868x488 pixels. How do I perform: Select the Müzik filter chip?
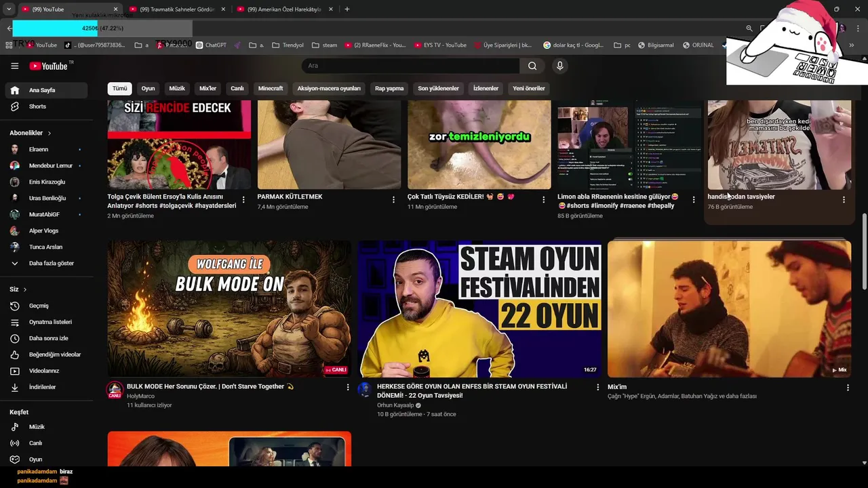coord(177,89)
